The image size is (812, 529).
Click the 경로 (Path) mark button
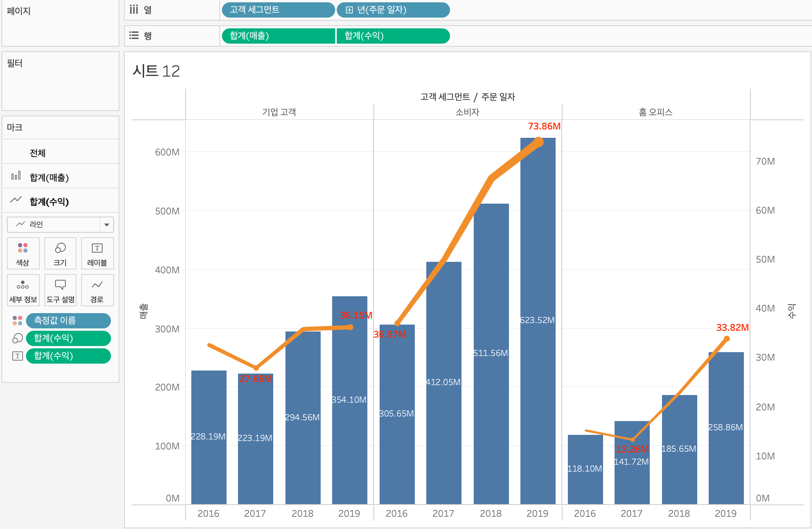97,290
